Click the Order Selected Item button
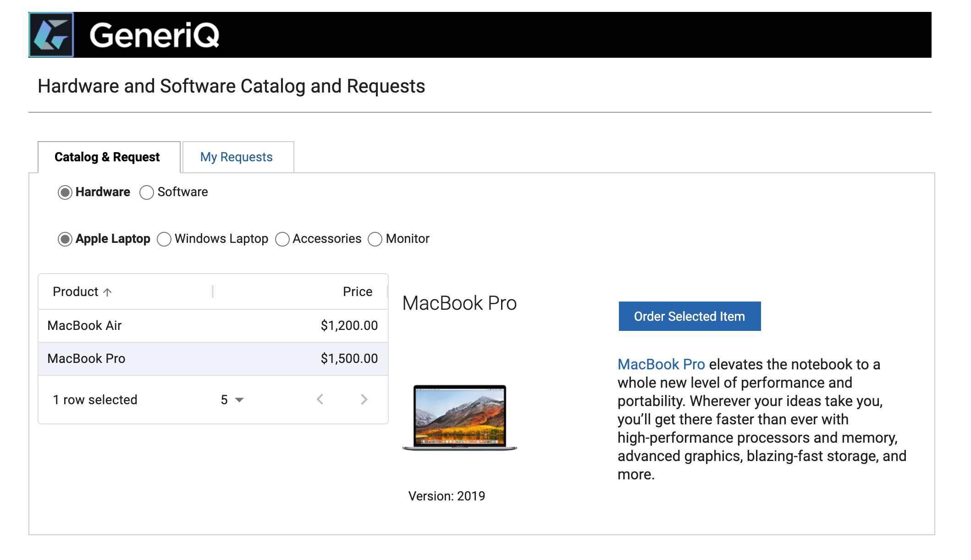The height and width of the screenshot is (560, 971). (690, 316)
